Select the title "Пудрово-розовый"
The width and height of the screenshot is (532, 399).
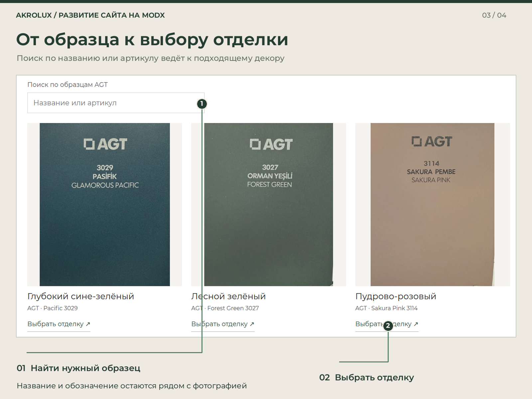coord(396,296)
